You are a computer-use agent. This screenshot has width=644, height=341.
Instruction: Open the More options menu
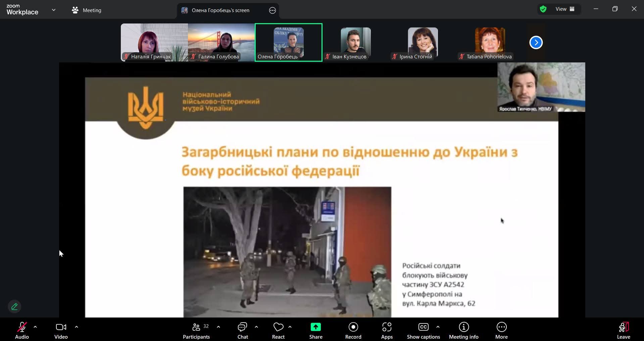coord(501,331)
